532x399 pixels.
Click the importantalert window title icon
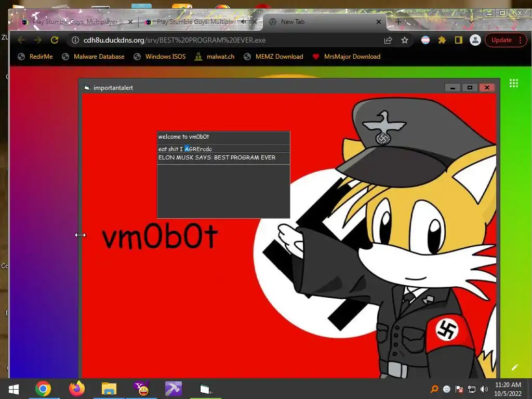(87, 87)
